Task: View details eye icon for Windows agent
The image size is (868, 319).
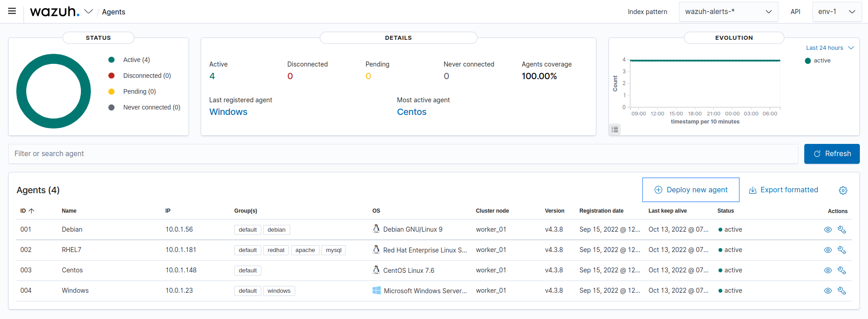Action: click(828, 291)
